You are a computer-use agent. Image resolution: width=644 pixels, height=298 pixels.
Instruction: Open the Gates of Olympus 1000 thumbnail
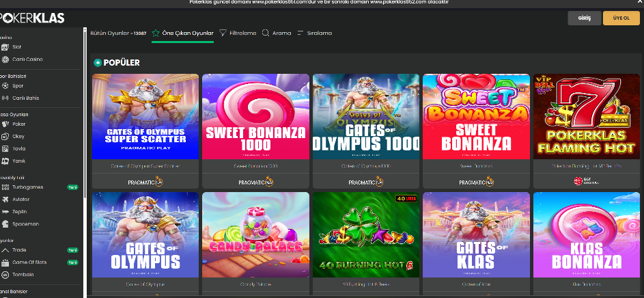(x=366, y=116)
